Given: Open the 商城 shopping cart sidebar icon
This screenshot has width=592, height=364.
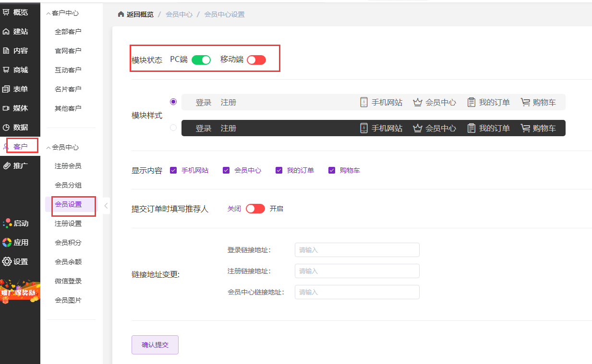Looking at the screenshot, I should click(6, 70).
